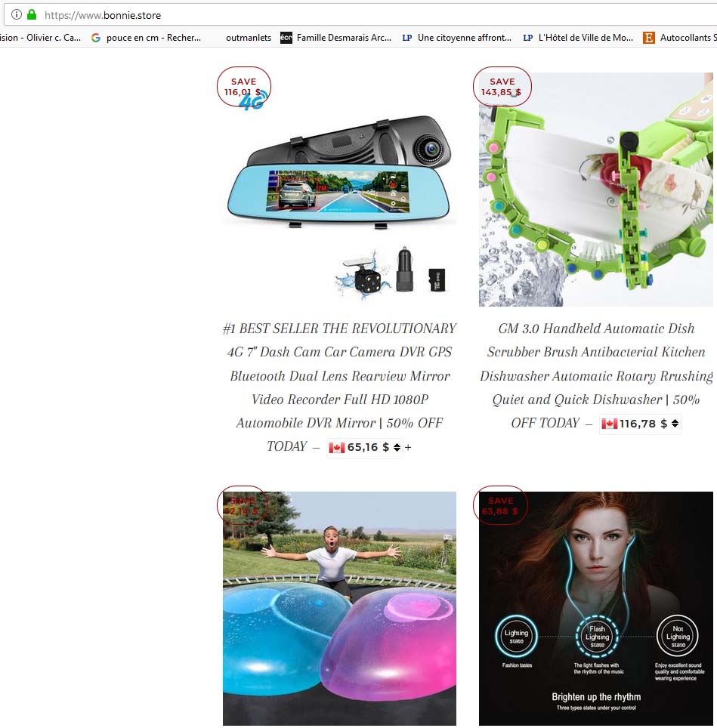The width and height of the screenshot is (717, 728).
Task: Click the address bar showing bonnie.store
Action: tap(360, 15)
